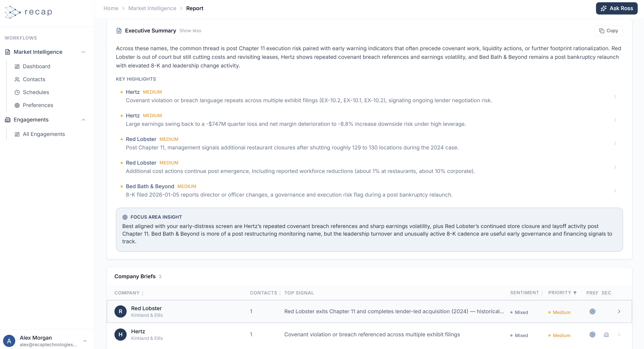The image size is (644, 349).
Task: Open Home from the breadcrumb
Action: [111, 8]
